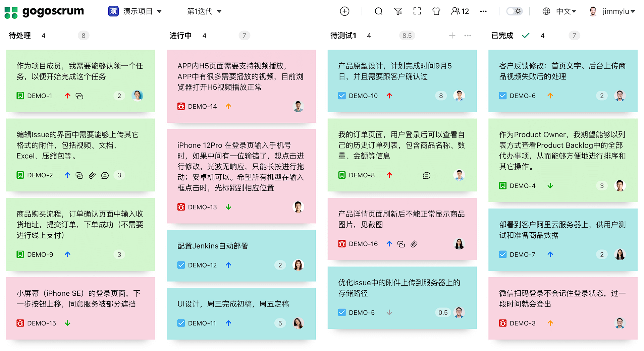Image resolution: width=644 pixels, height=351 pixels.
Task: Click subtask icon on DEMO-1 card
Action: tap(79, 96)
